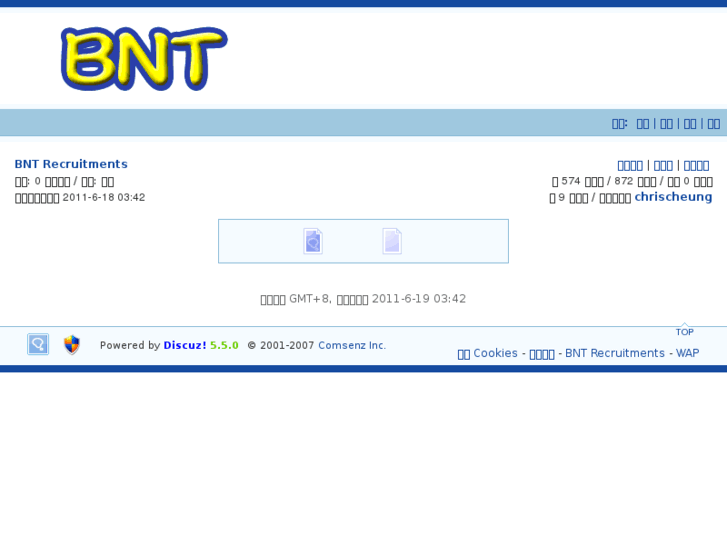Image resolution: width=727 pixels, height=545 pixels.
Task: Click the last link in the blue navigation bar
Action: click(x=714, y=124)
